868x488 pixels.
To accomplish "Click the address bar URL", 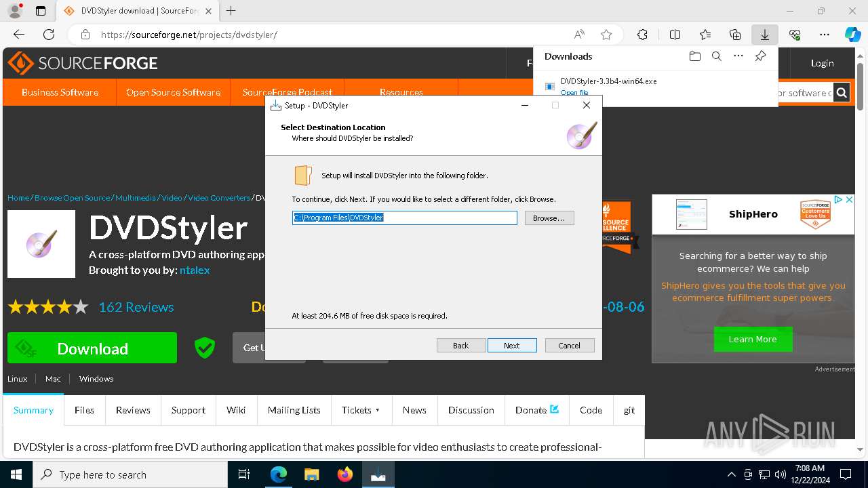I will pos(189,35).
